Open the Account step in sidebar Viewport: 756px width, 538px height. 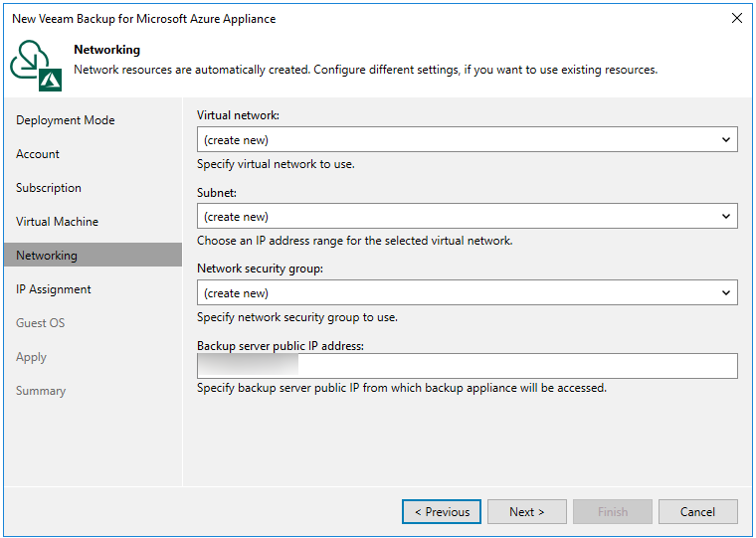(x=38, y=154)
